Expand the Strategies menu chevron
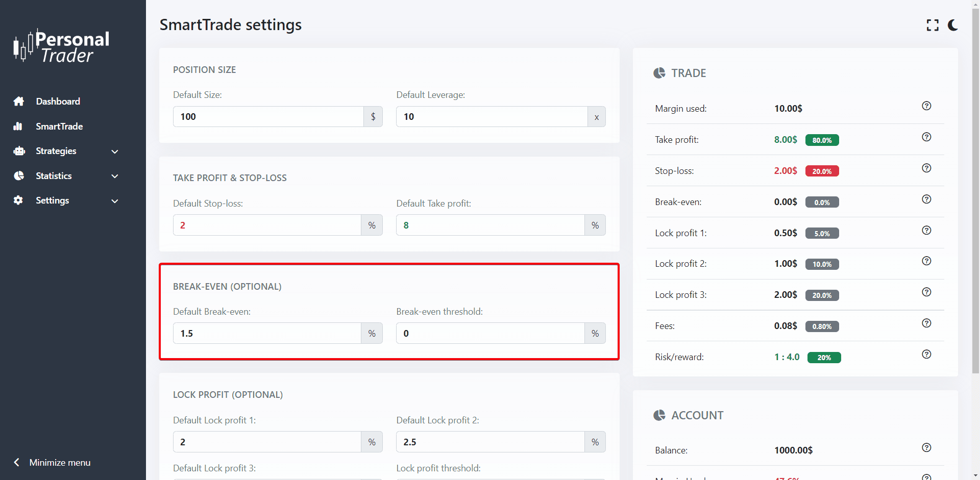980x480 pixels. click(x=115, y=151)
